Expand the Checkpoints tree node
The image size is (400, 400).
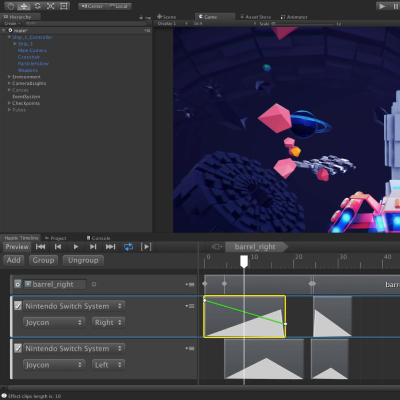[9, 103]
